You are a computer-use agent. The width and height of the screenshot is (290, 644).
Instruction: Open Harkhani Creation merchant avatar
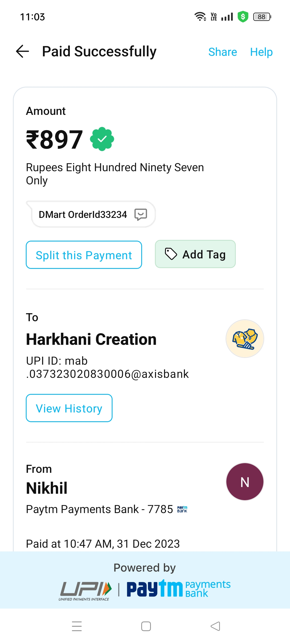pos(245,339)
